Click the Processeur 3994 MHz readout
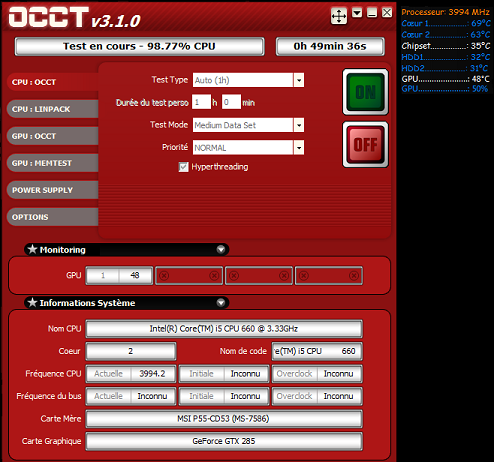The width and height of the screenshot is (494, 462). pyautogui.click(x=445, y=12)
